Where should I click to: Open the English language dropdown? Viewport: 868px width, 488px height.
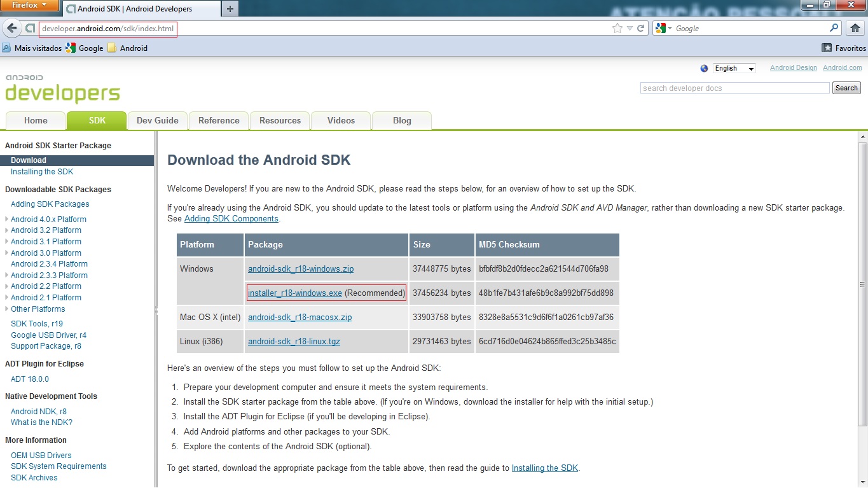[x=734, y=68]
